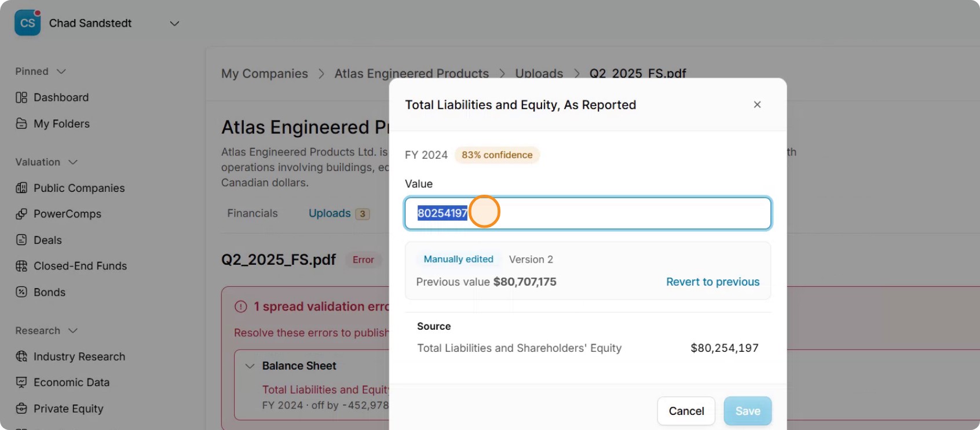
Task: Click the FY 2024 label in dialog
Action: click(426, 155)
